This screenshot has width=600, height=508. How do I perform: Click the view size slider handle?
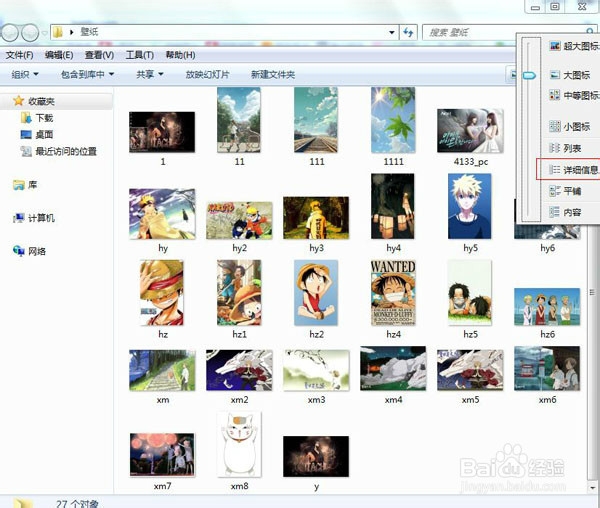click(x=529, y=75)
